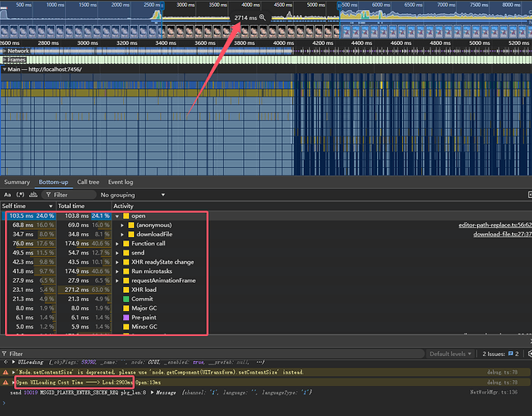Click the yellow swatch beside send
The width and height of the screenshot is (532, 416).
(127, 253)
